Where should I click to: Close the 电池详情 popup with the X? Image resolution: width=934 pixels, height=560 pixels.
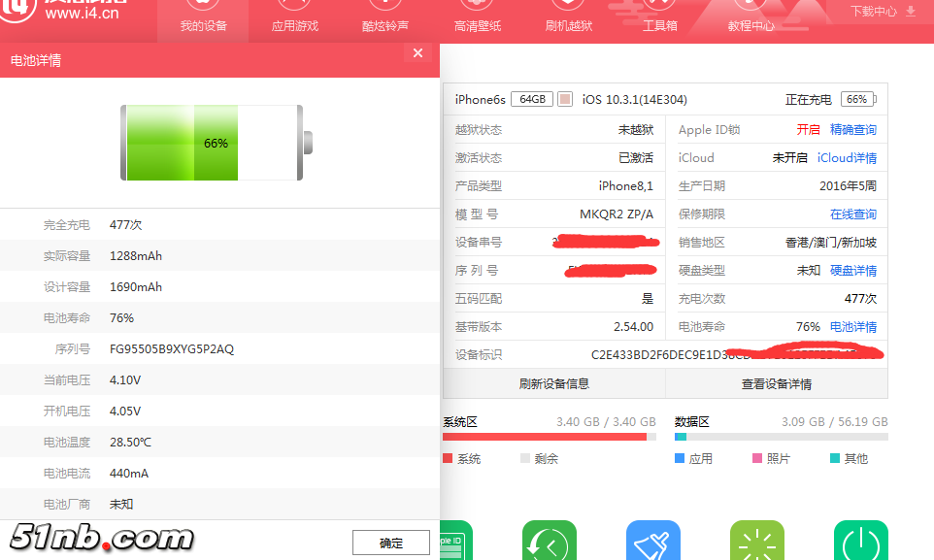click(x=417, y=53)
